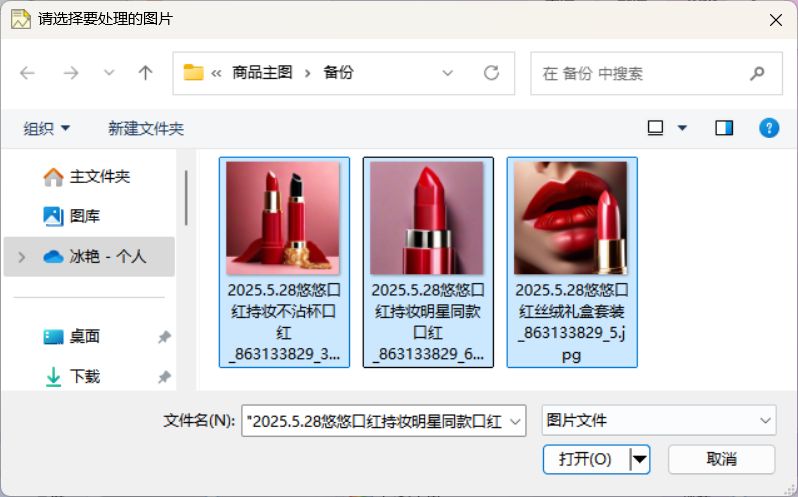798x497 pixels.
Task: Click the magnifier search icon
Action: pos(757,73)
